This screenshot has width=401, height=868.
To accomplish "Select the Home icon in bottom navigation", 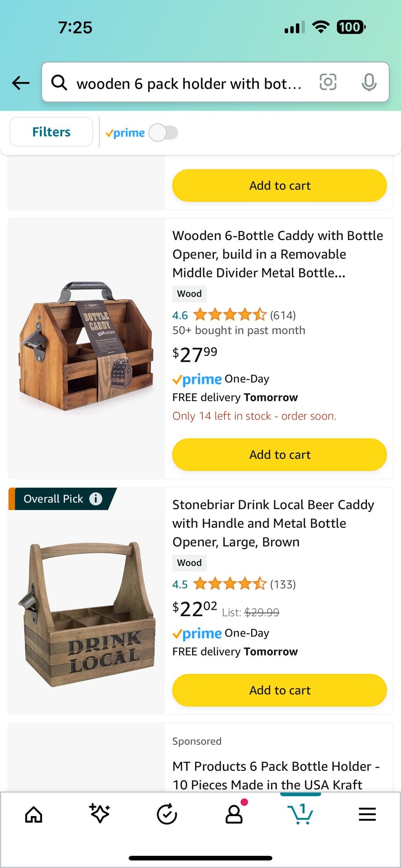I will (x=33, y=815).
